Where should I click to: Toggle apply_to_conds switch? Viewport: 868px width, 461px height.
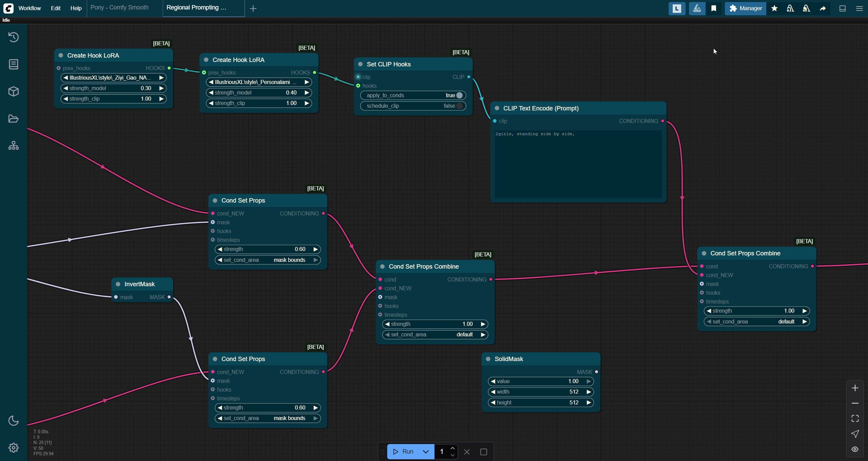pos(413,95)
